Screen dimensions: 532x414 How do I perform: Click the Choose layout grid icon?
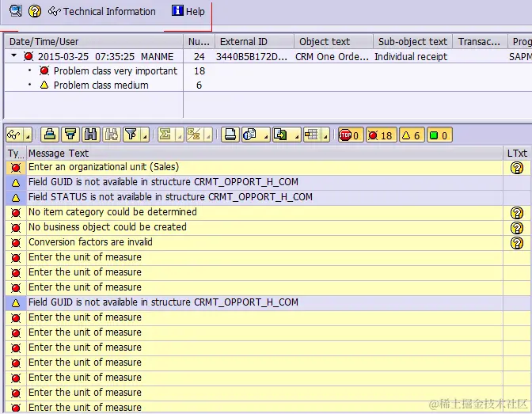pyautogui.click(x=311, y=135)
